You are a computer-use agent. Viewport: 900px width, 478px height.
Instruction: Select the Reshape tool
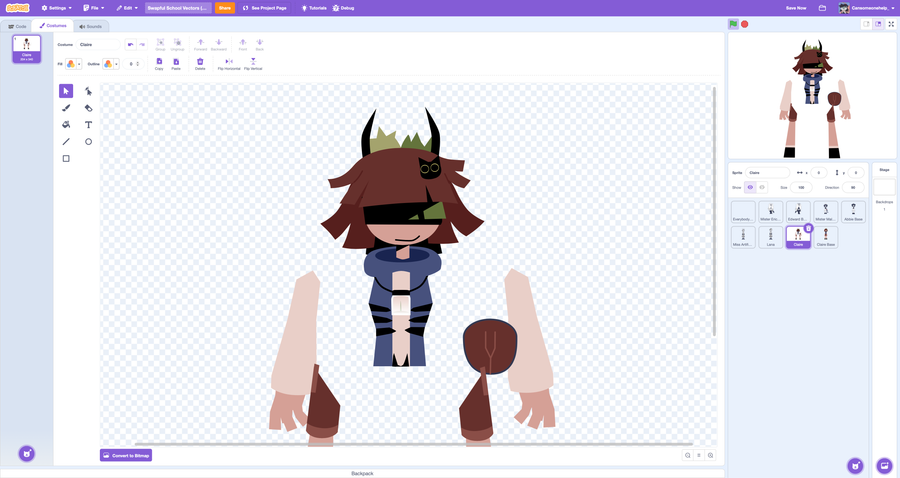88,91
